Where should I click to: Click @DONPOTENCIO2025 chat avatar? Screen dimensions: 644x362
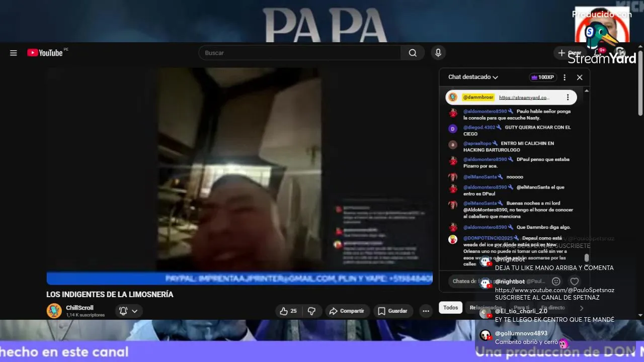tap(453, 239)
